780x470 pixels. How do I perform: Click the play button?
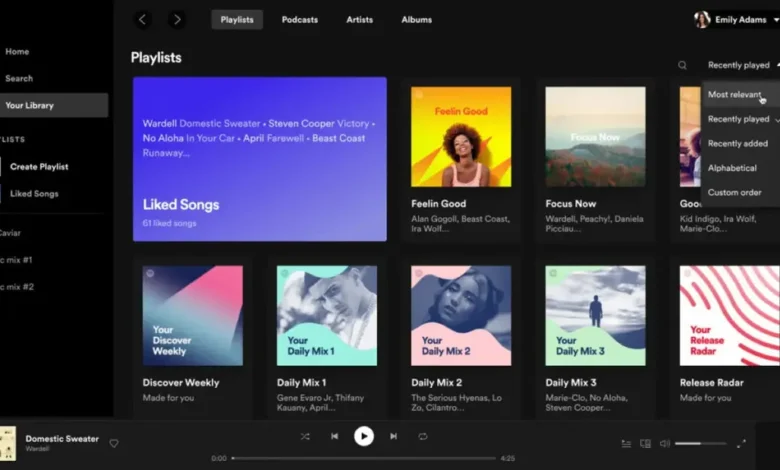click(364, 436)
